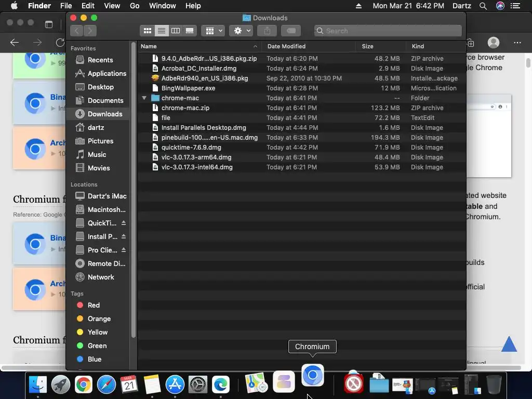This screenshot has width=532, height=399.
Task: Open the Edit menu
Action: (88, 6)
